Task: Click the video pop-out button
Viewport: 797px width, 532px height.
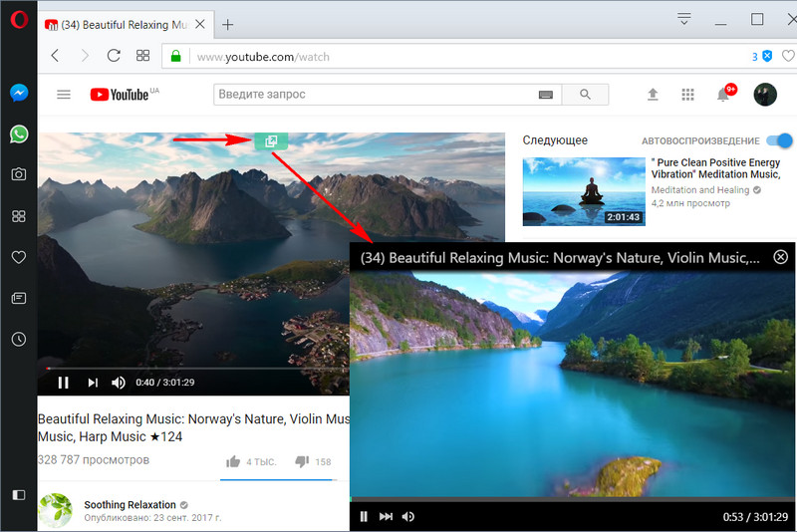Action: (x=271, y=140)
